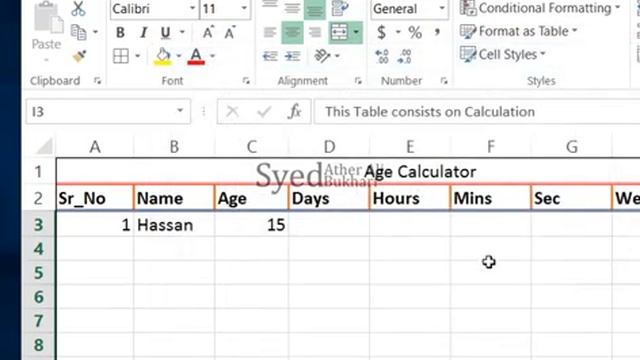
Task: Apply Percent Style format
Action: point(415,32)
